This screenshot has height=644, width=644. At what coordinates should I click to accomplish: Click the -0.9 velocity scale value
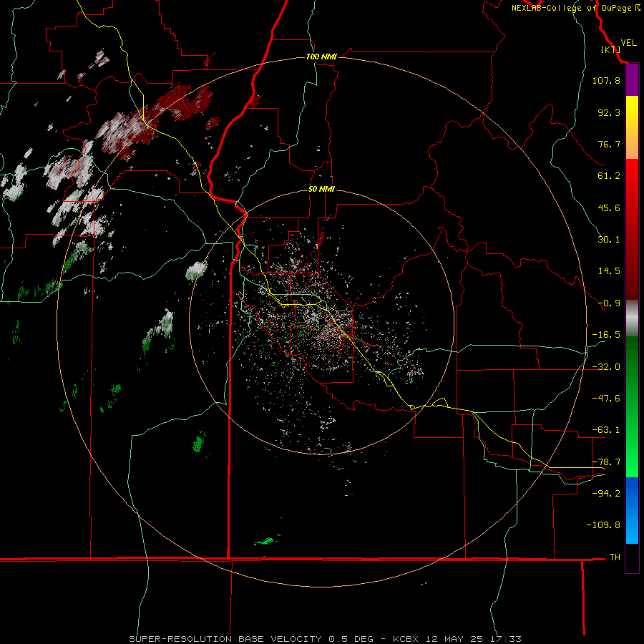[609, 303]
